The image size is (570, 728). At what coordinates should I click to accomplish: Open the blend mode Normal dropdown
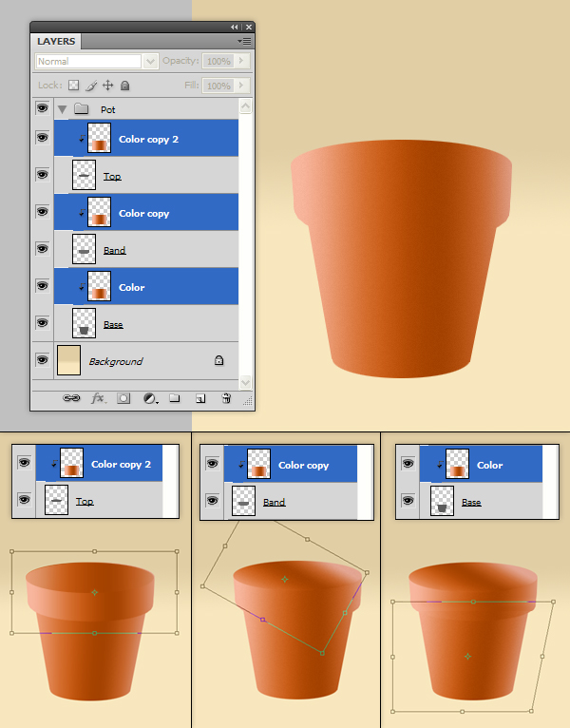pyautogui.click(x=96, y=61)
